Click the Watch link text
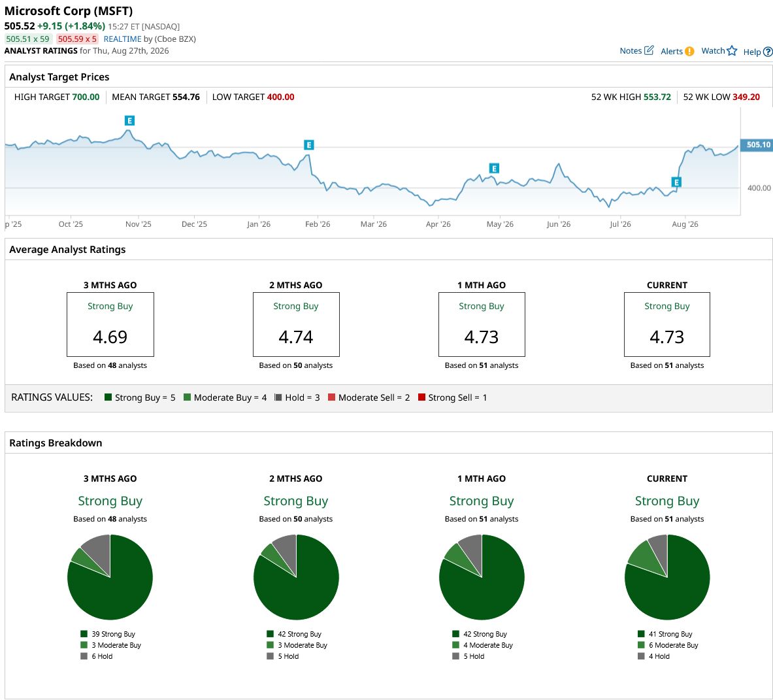 pos(713,51)
